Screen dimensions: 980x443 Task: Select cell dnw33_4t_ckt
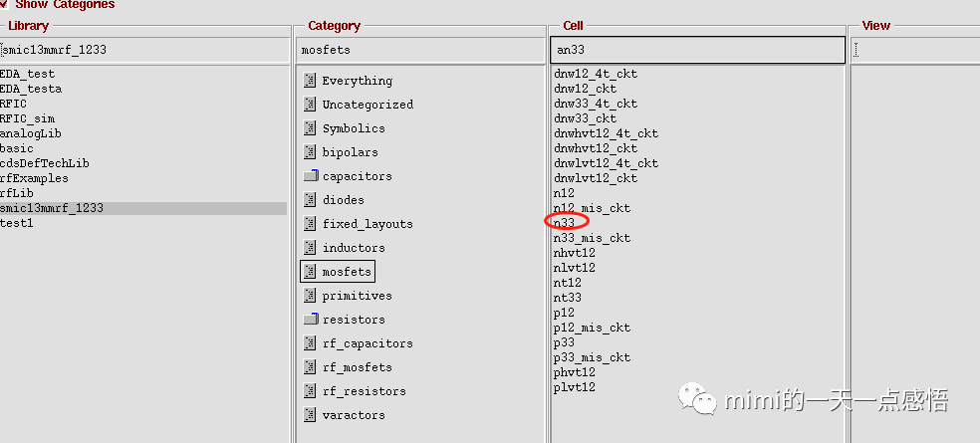click(x=596, y=104)
